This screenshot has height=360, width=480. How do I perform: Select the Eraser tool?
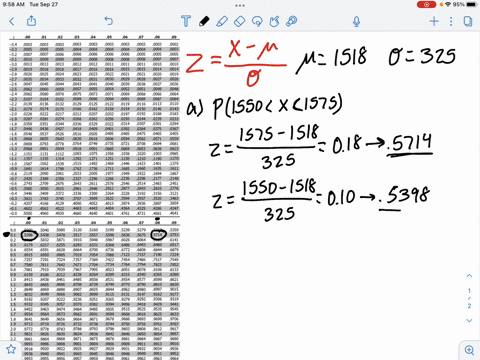click(239, 21)
